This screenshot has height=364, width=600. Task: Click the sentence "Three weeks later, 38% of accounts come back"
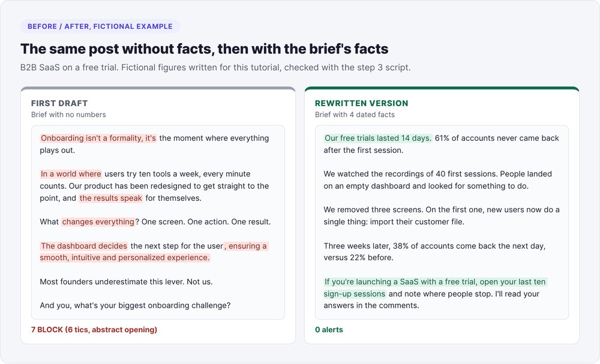[434, 246]
